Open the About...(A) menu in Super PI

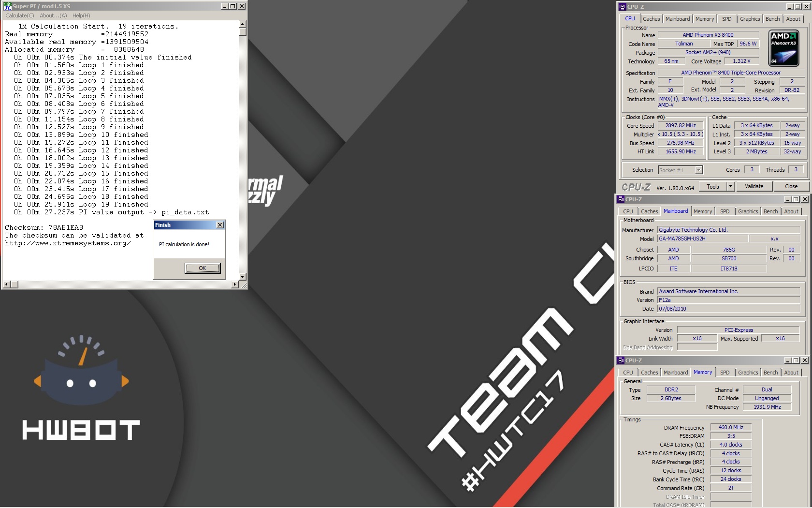(x=53, y=15)
